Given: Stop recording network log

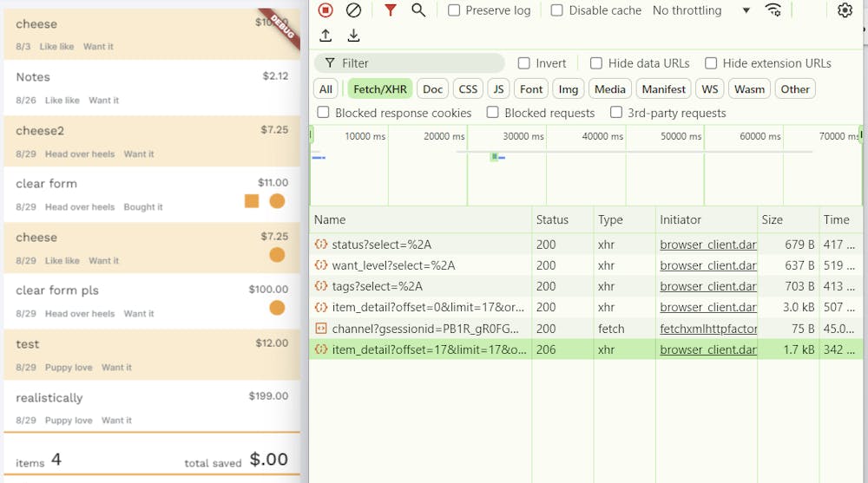Looking at the screenshot, I should pyautogui.click(x=325, y=10).
